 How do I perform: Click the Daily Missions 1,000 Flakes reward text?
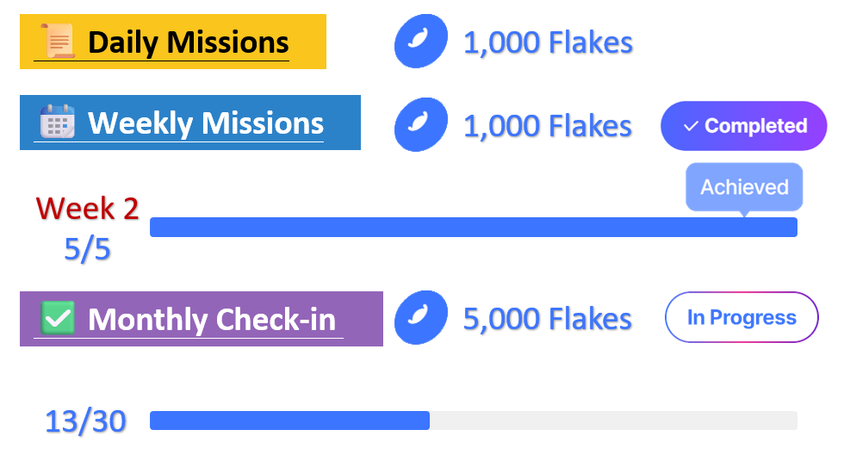(x=547, y=43)
